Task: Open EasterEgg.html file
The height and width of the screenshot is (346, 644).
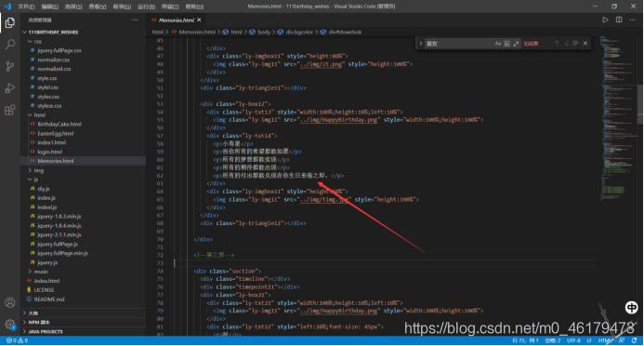Action: point(56,133)
